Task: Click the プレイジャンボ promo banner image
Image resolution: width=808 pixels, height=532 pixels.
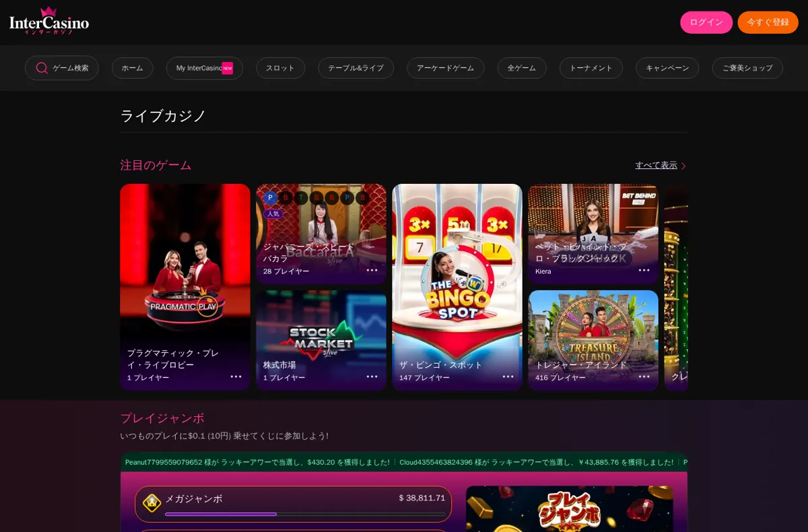Action: click(570, 509)
